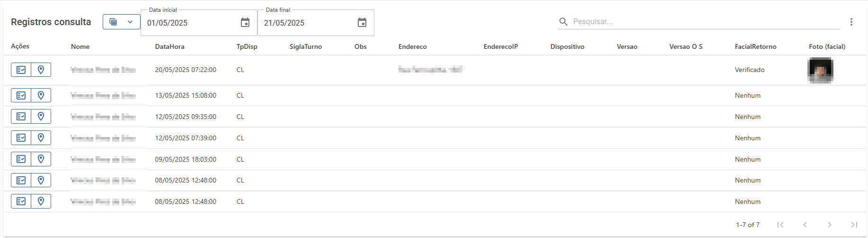Click the 1-7 of 7 pagination label

(747, 225)
